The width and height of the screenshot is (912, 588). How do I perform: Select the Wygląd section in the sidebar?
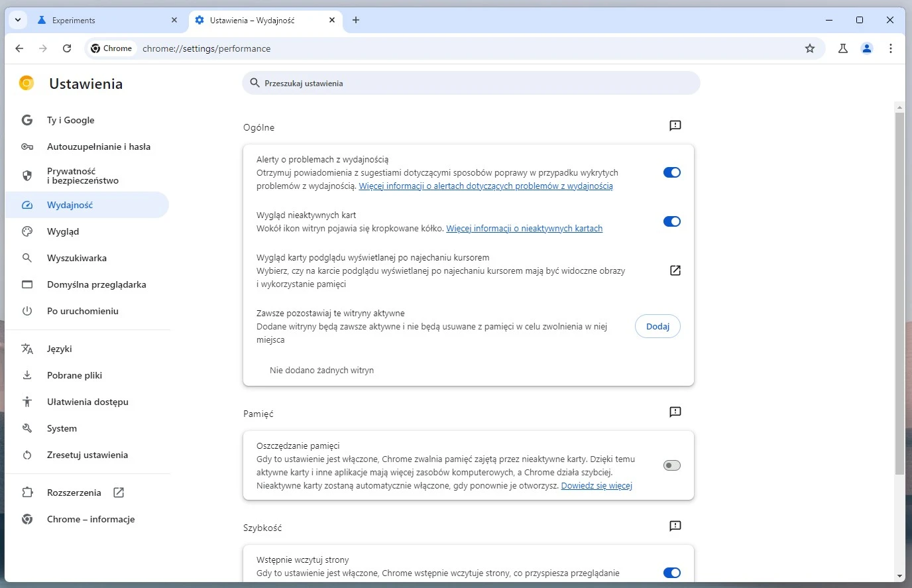[x=64, y=231]
